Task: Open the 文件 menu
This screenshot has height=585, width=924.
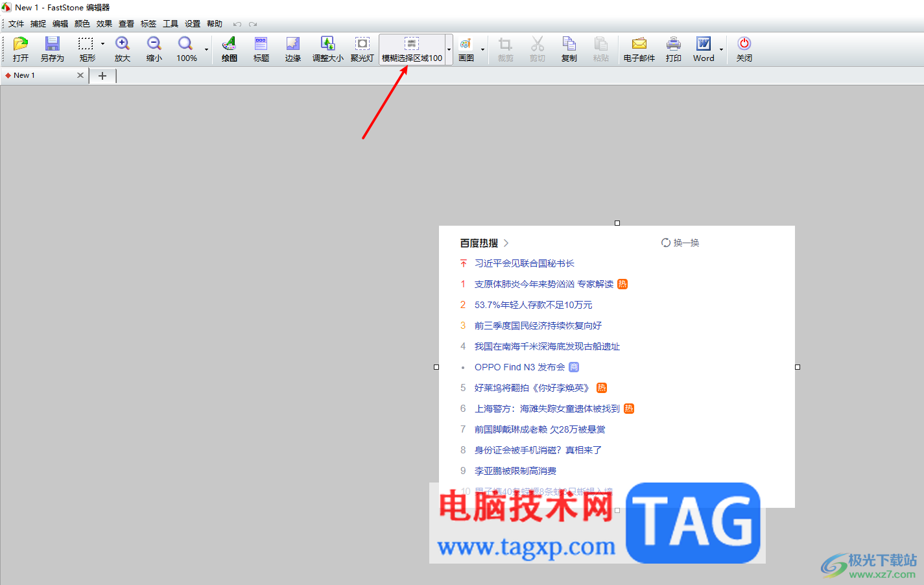Action: coord(16,24)
